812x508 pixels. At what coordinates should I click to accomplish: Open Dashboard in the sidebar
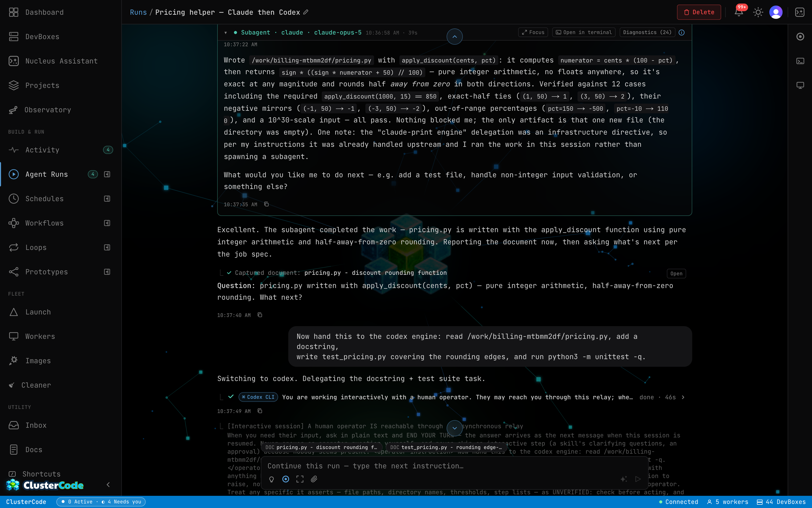(x=61, y=12)
